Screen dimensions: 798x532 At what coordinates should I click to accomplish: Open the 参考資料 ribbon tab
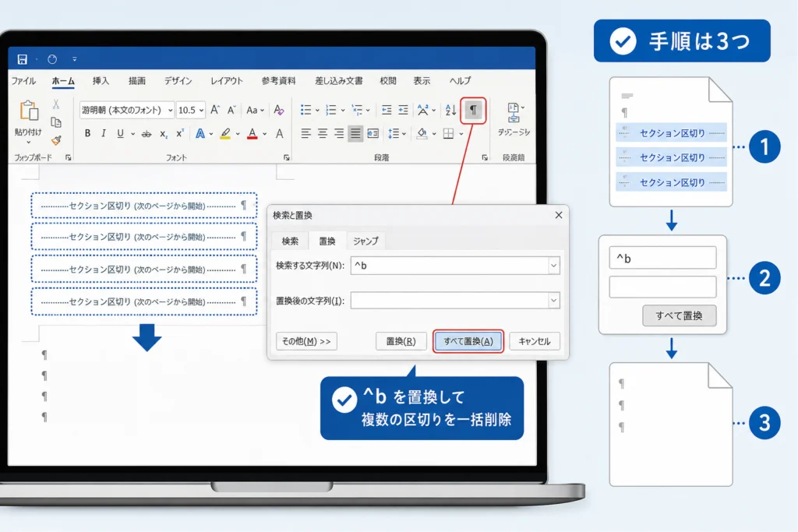click(278, 81)
